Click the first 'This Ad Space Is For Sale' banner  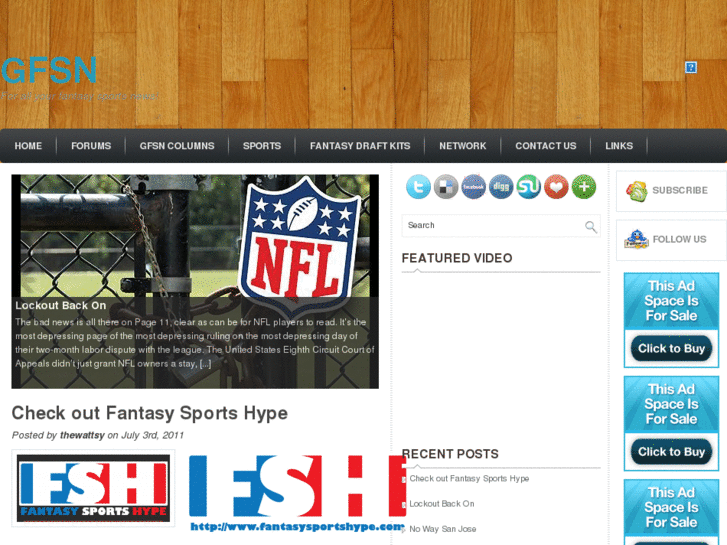click(x=671, y=320)
